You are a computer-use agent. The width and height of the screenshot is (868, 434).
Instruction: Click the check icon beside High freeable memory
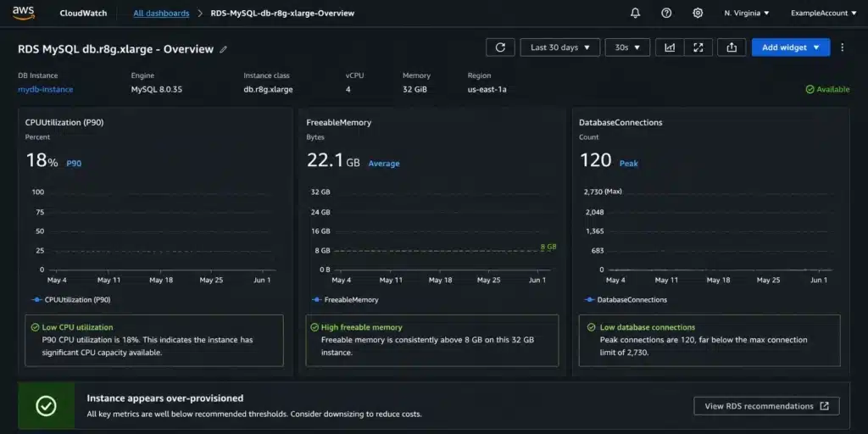pos(314,327)
